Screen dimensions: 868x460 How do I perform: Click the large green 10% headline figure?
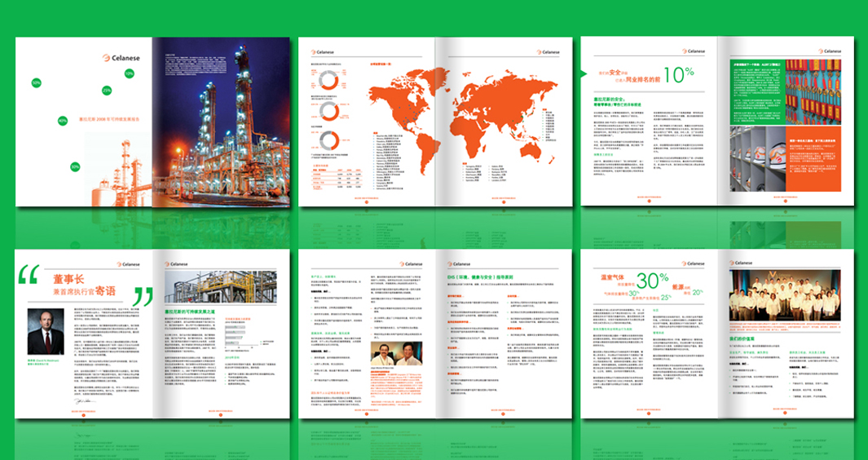tap(678, 76)
